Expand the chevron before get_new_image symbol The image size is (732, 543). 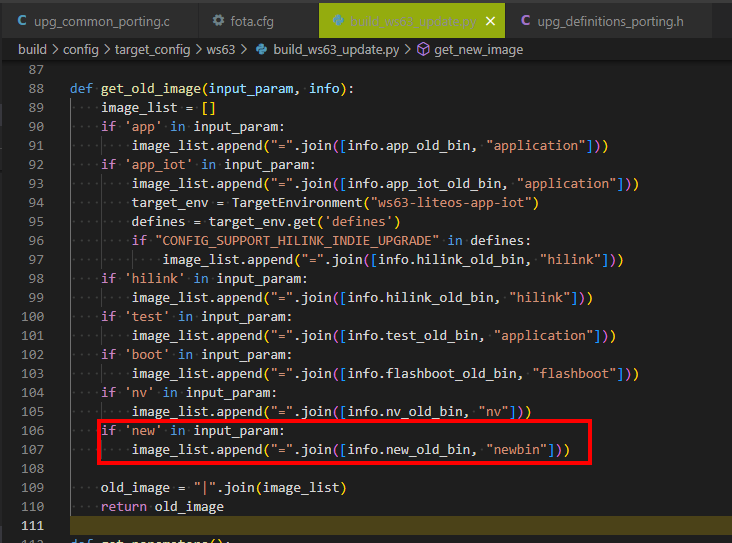click(408, 49)
